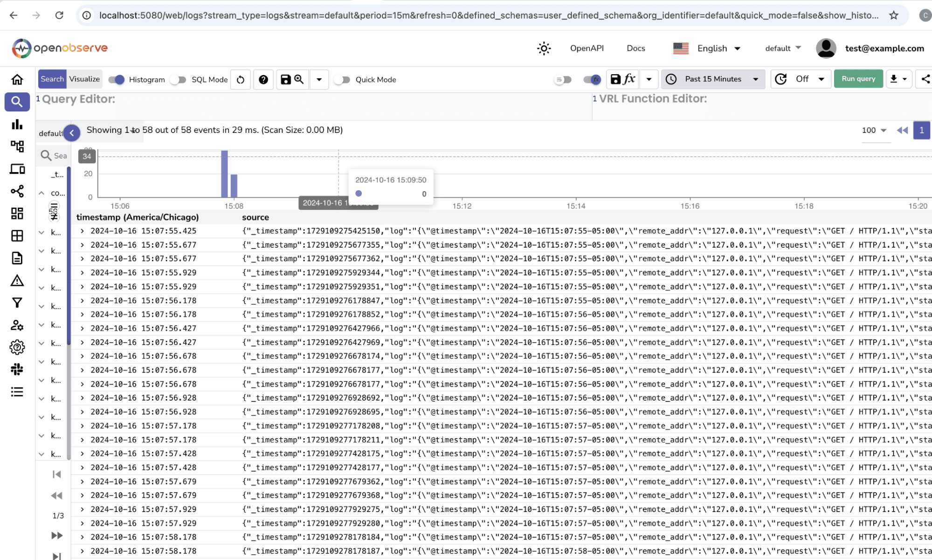Open the Home icon in the left sidebar

tap(17, 79)
